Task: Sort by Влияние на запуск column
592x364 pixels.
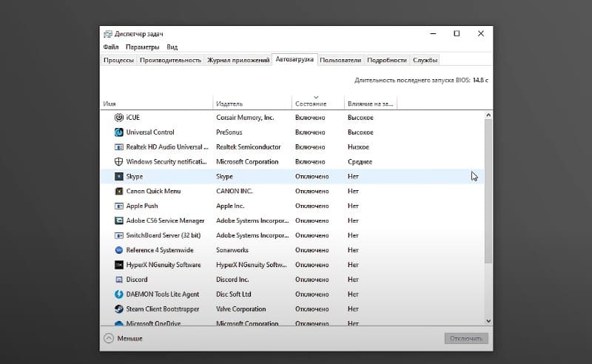Action: point(370,104)
